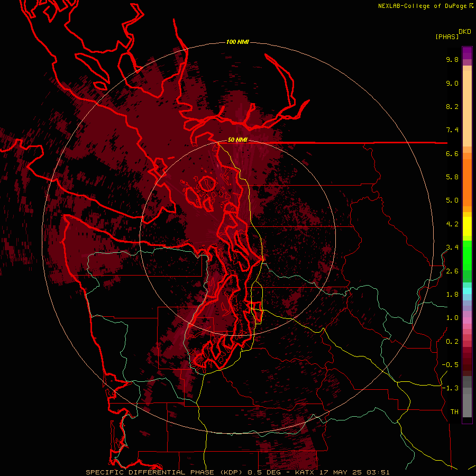Viewport: 476px width, 476px height.
Task: Click the 1.0 legend value
Action: pos(452,318)
